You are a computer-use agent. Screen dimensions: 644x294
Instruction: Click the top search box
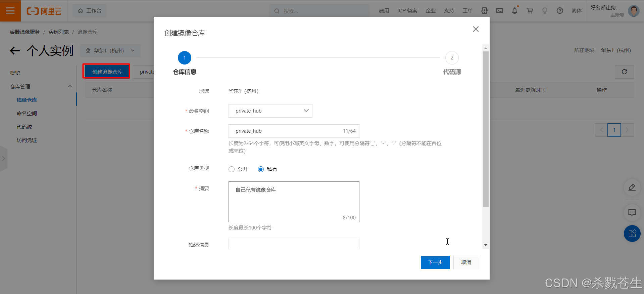coord(319,11)
